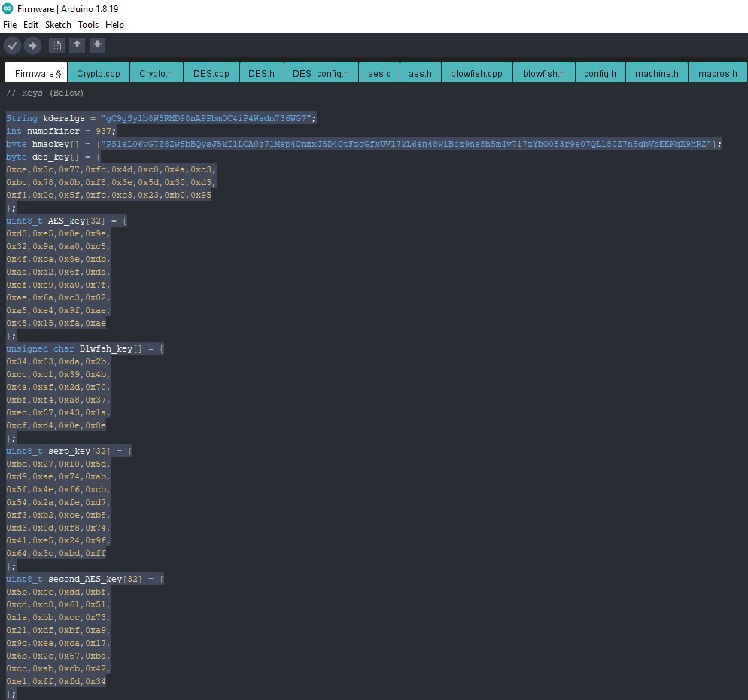The width and height of the screenshot is (748, 700).
Task: Click the Verify sketch checkmark button
Action: click(x=12, y=46)
